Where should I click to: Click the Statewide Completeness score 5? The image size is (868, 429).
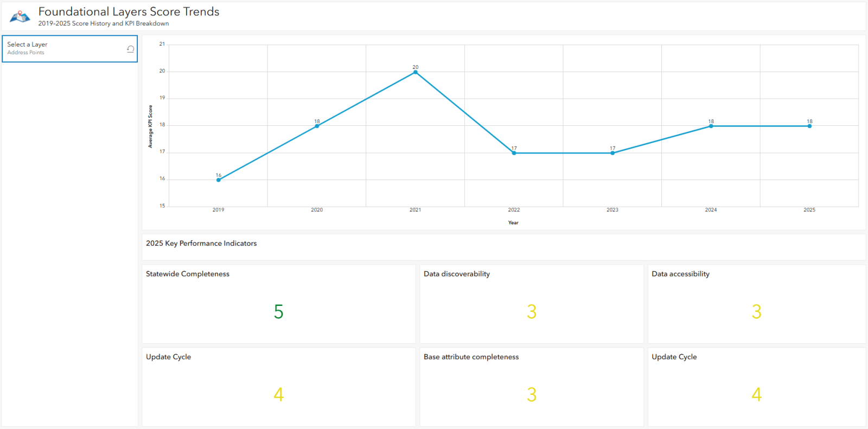pos(279,312)
